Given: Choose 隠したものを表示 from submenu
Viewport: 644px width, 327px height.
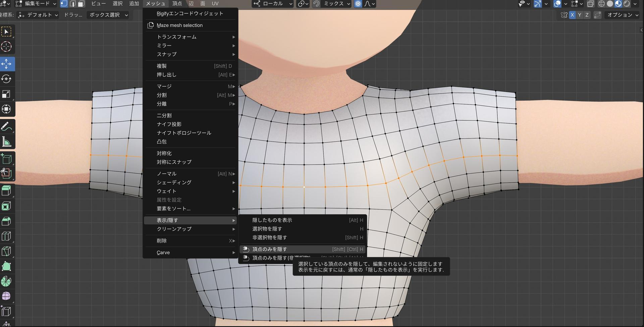Looking at the screenshot, I should click(272, 220).
